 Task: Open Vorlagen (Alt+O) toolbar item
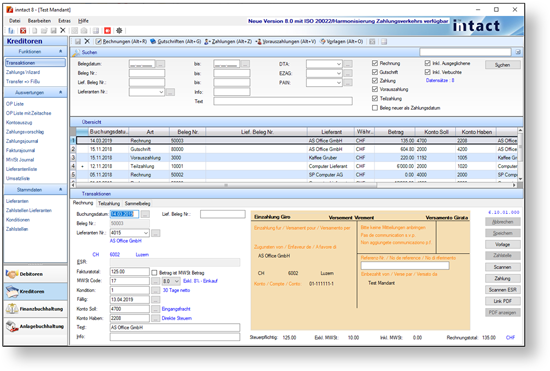pyautogui.click(x=342, y=41)
